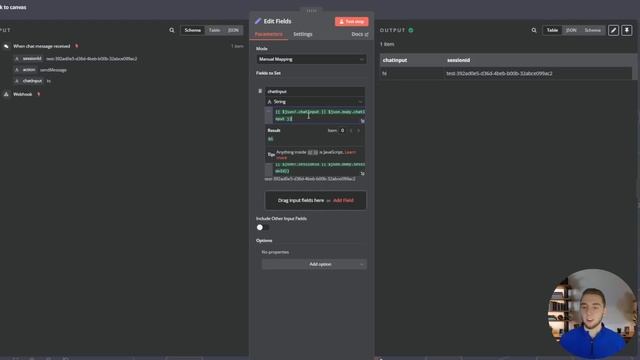Select Schema view in output panel
Screen dimensions: 640x360
(592, 30)
